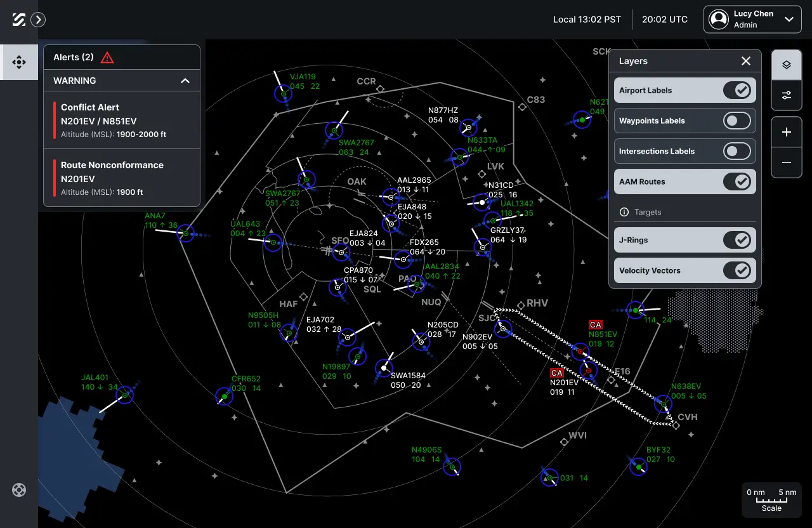This screenshot has height=528, width=812.
Task: Select the pan/move map tool
Action: click(19, 62)
